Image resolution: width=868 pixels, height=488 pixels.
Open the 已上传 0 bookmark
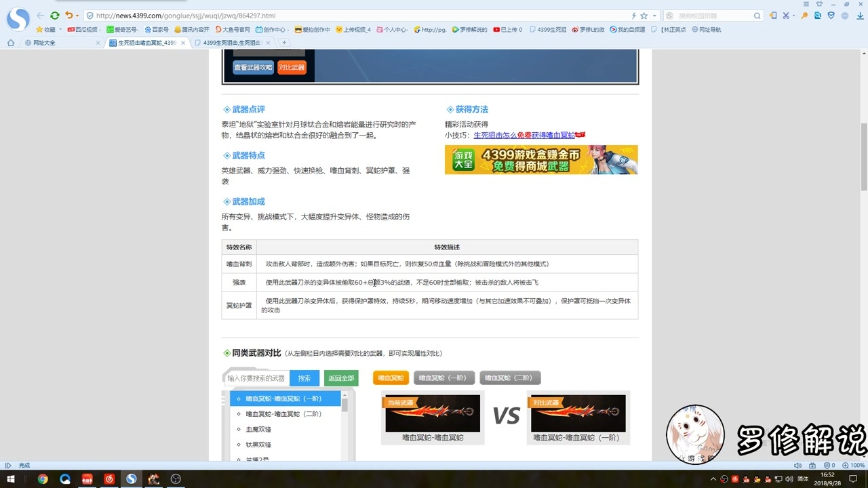click(x=508, y=30)
